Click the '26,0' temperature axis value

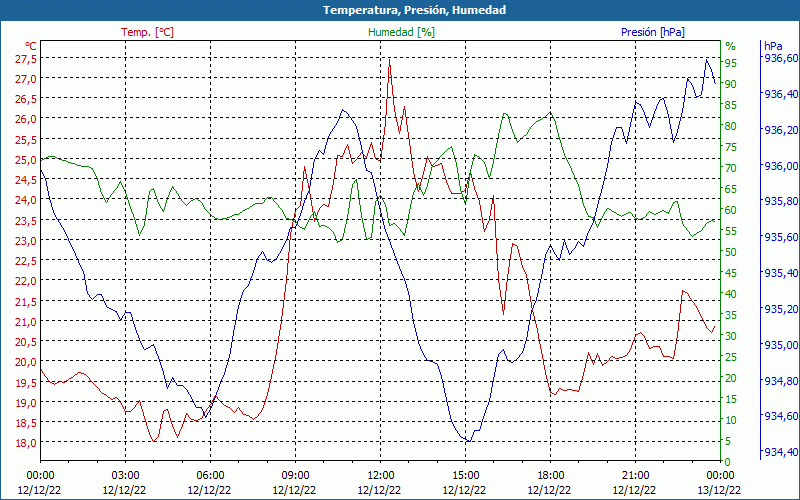[x=26, y=119]
